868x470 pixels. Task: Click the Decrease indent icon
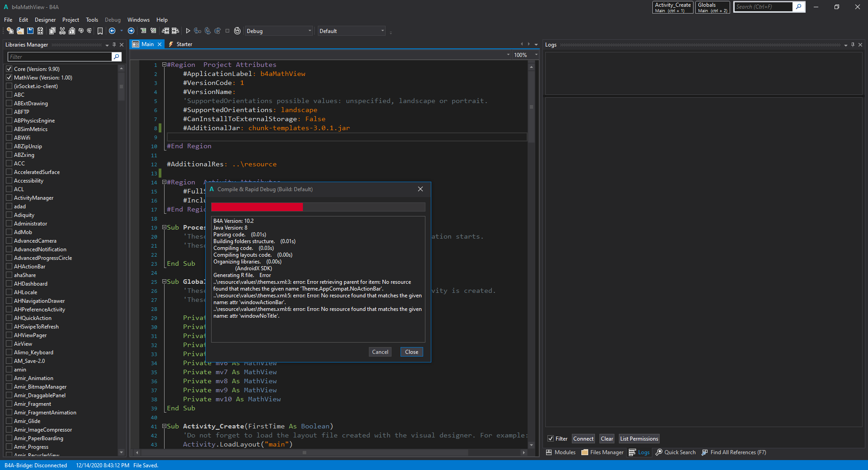pyautogui.click(x=165, y=31)
